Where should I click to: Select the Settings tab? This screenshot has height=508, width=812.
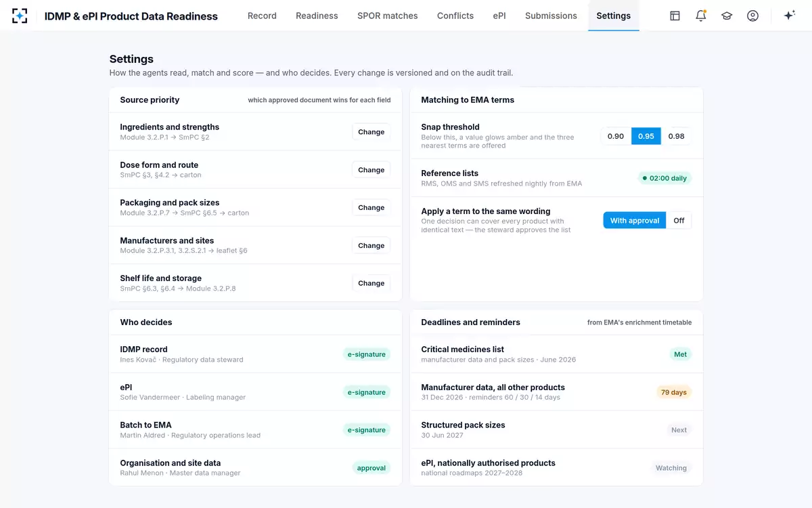(613, 16)
